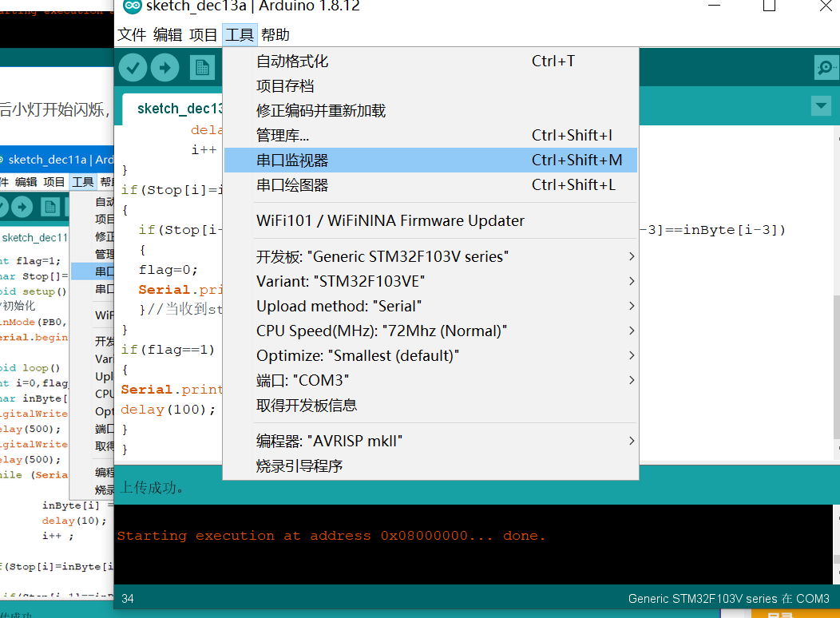Click 'delay(10);' line in background window
Screen dimensions: 840x618
coord(74,521)
